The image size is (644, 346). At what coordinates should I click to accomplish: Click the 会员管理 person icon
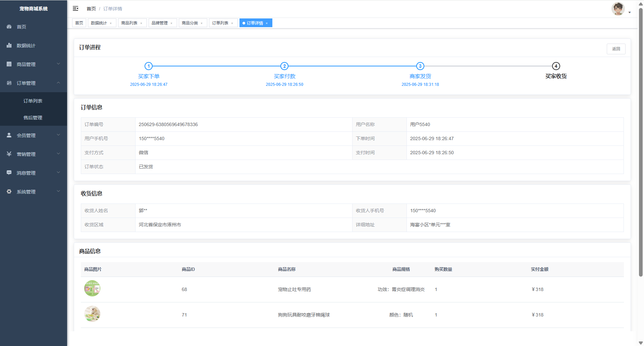pos(9,135)
